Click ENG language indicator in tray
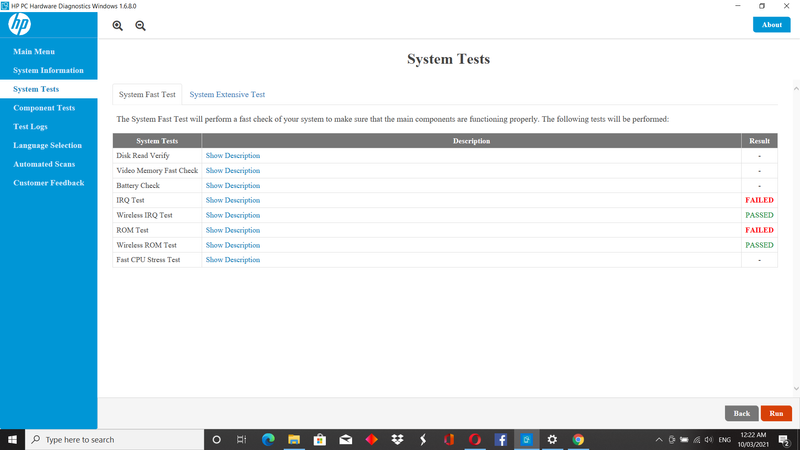The image size is (800, 450). click(724, 439)
